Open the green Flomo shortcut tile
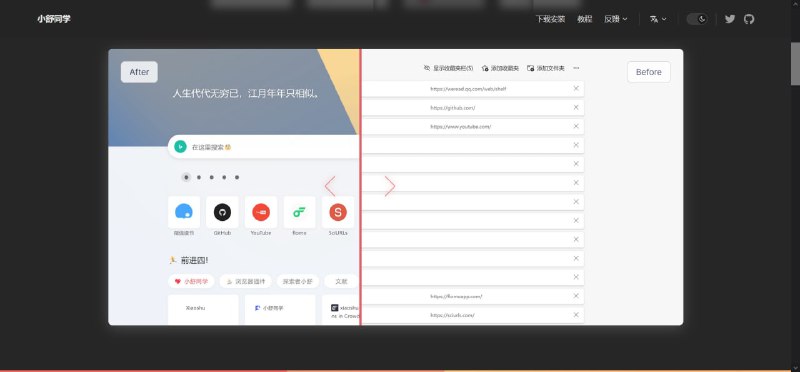Viewport: 800px width, 372px height. pos(299,212)
